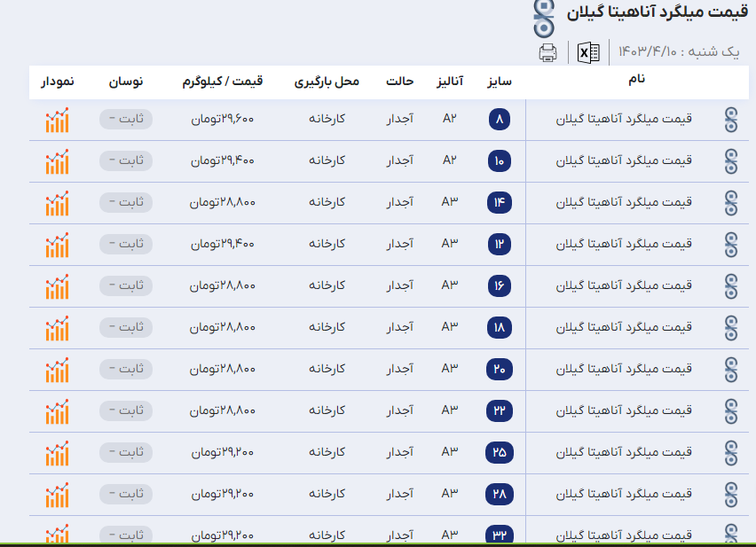756x547 pixels.
Task: Open the chart icon in the size 20 row
Action: coord(58,370)
